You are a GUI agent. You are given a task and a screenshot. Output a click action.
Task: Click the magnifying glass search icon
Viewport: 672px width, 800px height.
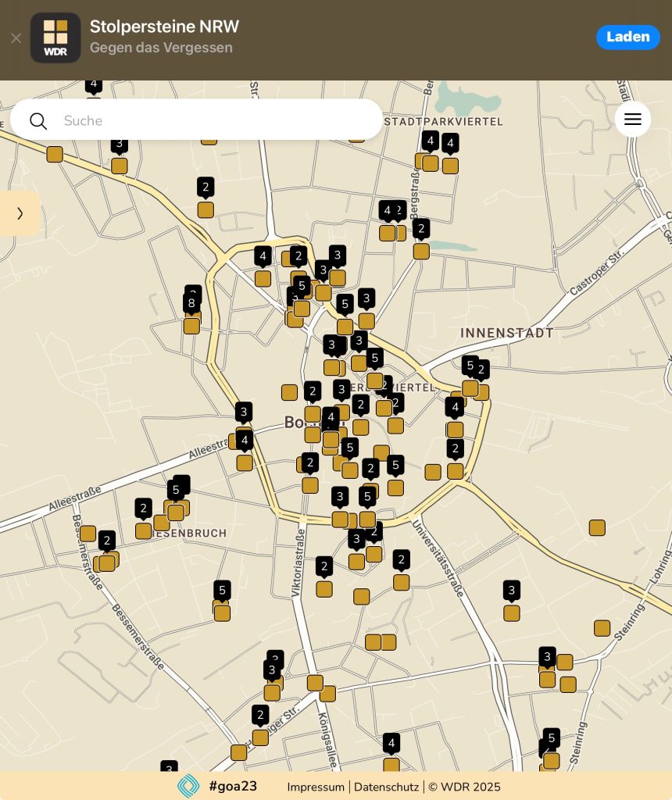click(x=38, y=120)
